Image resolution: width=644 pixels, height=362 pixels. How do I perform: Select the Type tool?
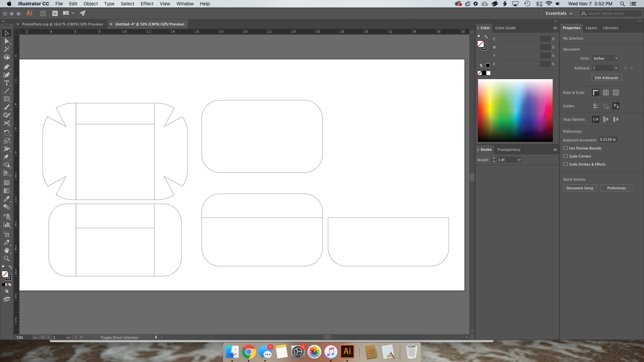pyautogui.click(x=6, y=83)
